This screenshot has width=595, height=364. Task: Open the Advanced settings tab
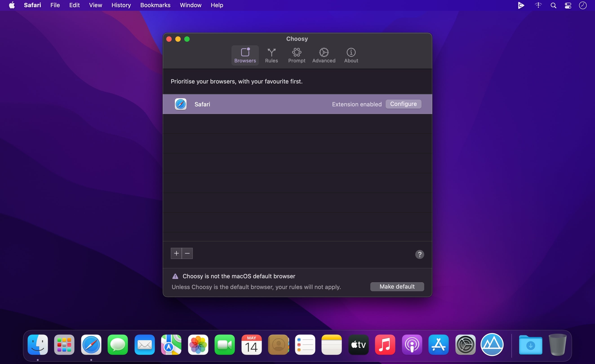tap(324, 55)
